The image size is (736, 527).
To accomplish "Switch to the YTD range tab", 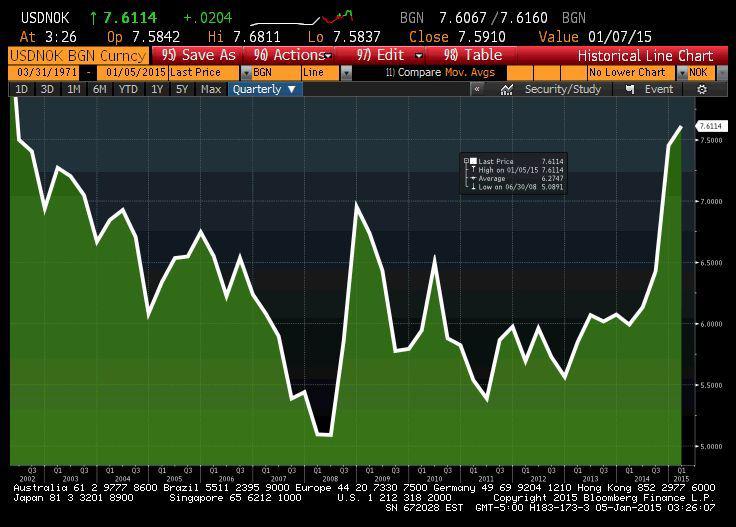I will point(128,89).
